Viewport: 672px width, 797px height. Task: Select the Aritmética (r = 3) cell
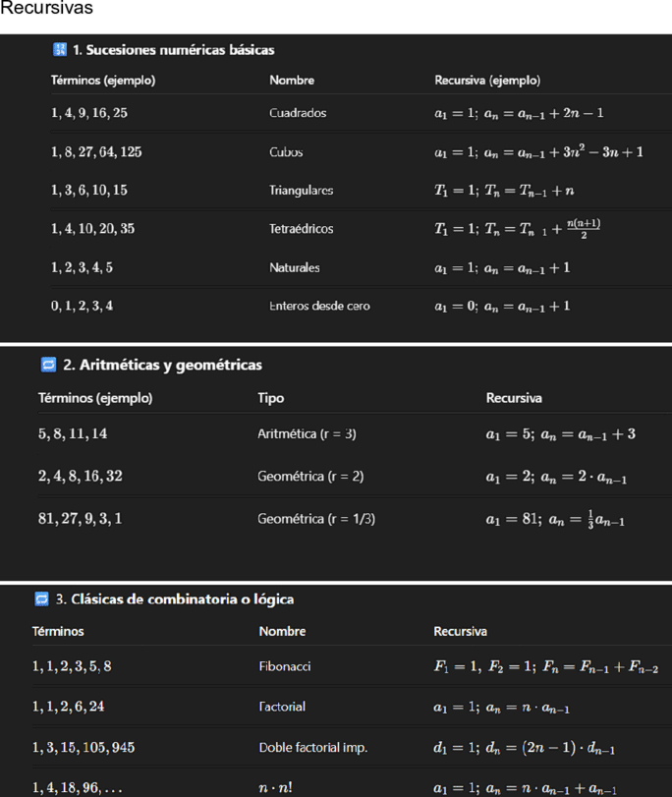(x=308, y=433)
